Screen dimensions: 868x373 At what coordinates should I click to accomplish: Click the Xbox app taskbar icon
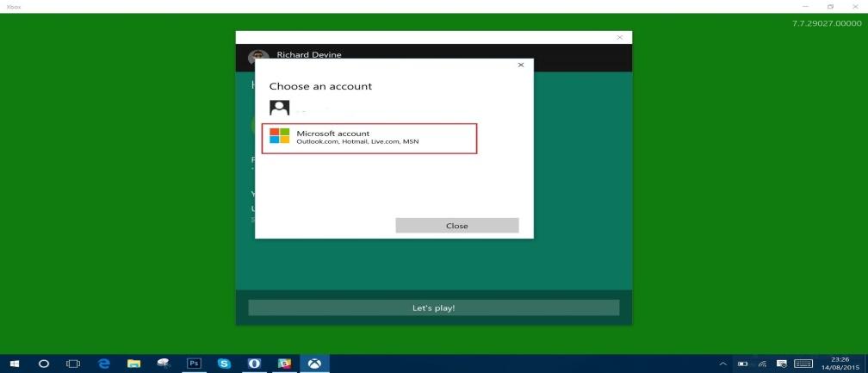(314, 364)
